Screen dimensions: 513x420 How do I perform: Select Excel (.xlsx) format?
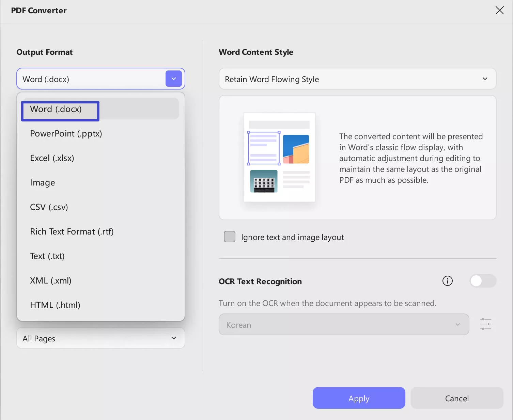(52, 158)
